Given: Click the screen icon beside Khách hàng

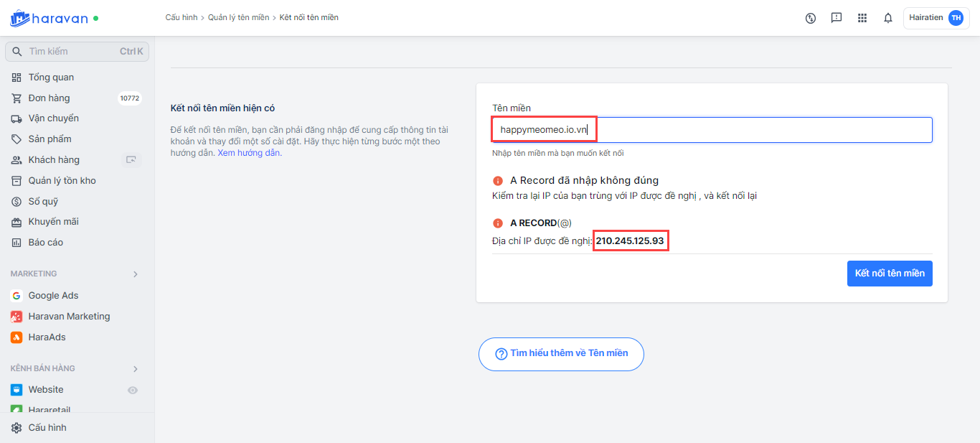Looking at the screenshot, I should point(131,160).
